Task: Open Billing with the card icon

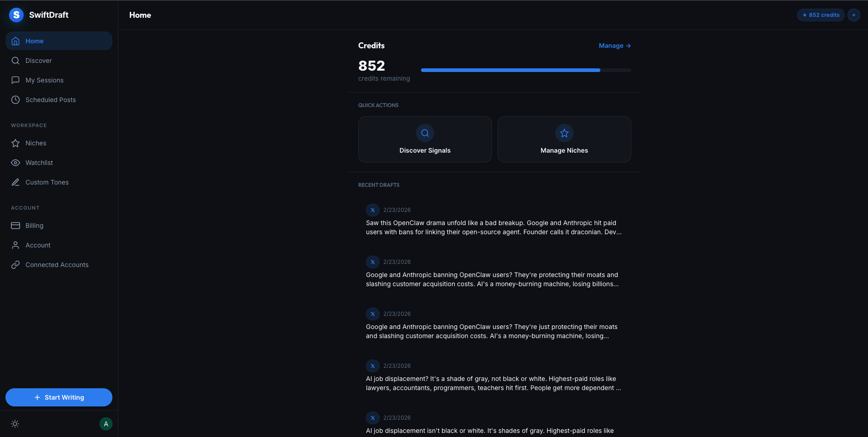Action: tap(15, 225)
